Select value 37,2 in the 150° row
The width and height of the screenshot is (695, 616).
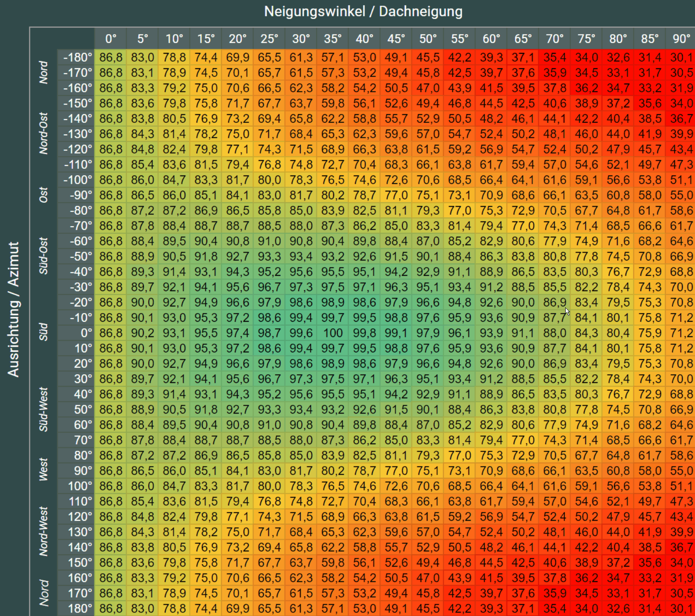tap(618, 562)
